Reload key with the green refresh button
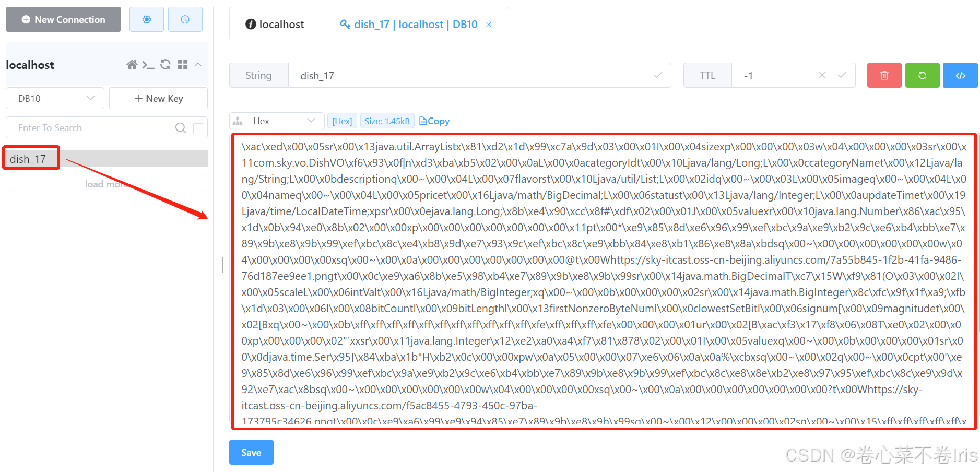 click(x=922, y=75)
